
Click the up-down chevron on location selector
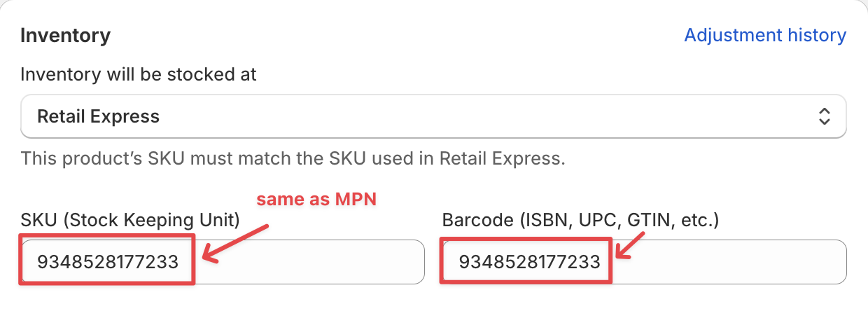click(x=824, y=116)
